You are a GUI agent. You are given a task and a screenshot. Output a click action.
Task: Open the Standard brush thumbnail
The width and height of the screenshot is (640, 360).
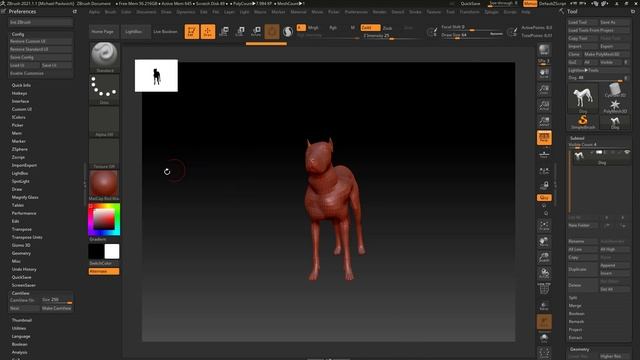tap(104, 57)
